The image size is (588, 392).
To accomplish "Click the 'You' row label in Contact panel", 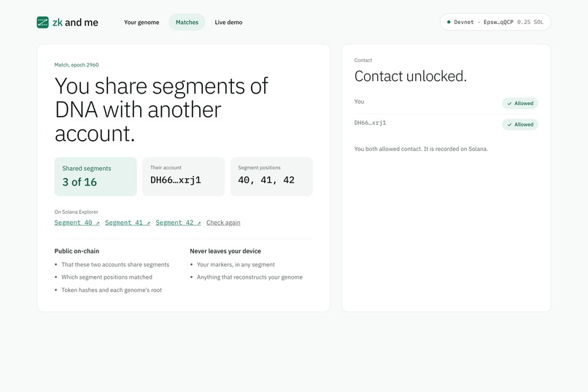I will point(359,101).
